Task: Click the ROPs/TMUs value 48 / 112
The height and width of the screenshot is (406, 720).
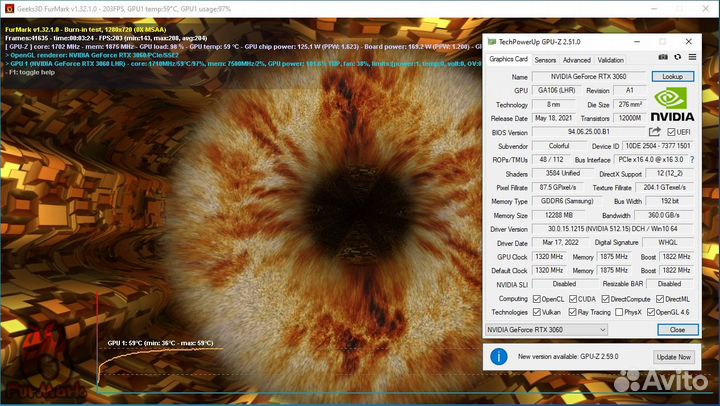Action: pos(551,160)
